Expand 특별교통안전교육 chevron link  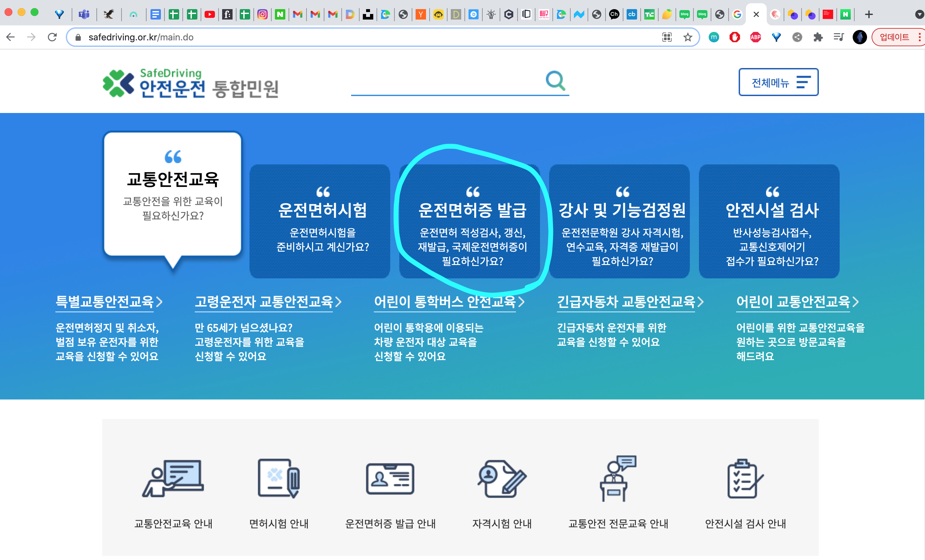click(160, 302)
